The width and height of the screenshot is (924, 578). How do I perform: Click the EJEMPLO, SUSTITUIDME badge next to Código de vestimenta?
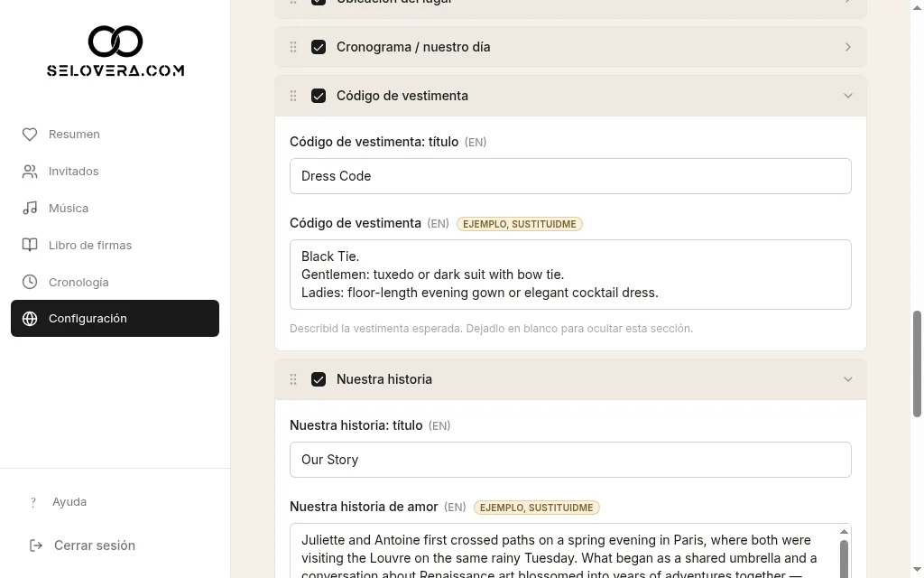click(x=520, y=224)
